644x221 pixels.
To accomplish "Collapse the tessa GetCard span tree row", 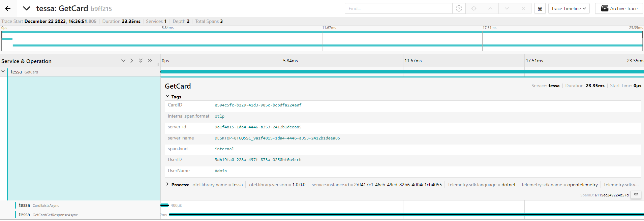I will pyautogui.click(x=3, y=71).
